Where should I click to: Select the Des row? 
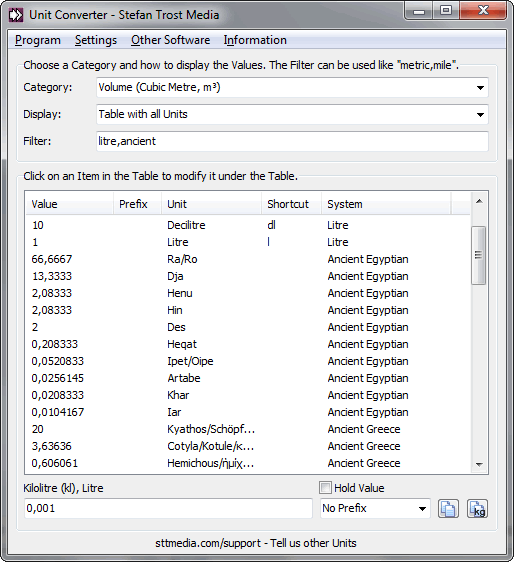pos(248,327)
